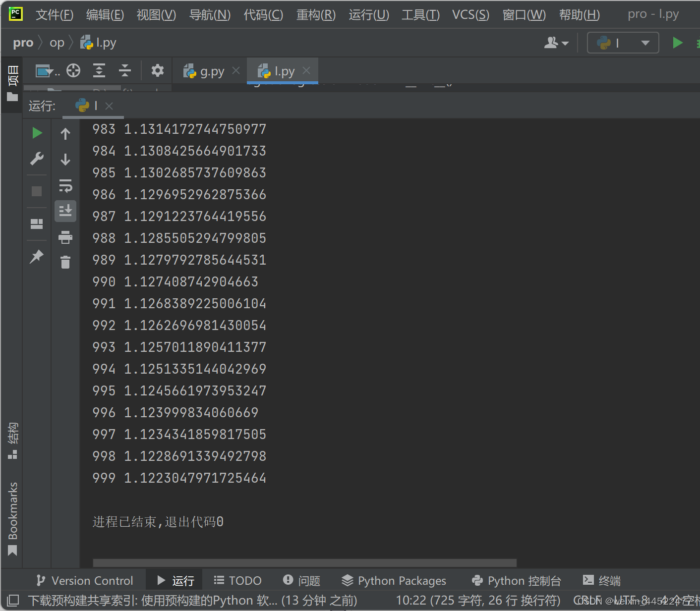Open the TODO tool window
The image size is (700, 611).
pos(237,580)
